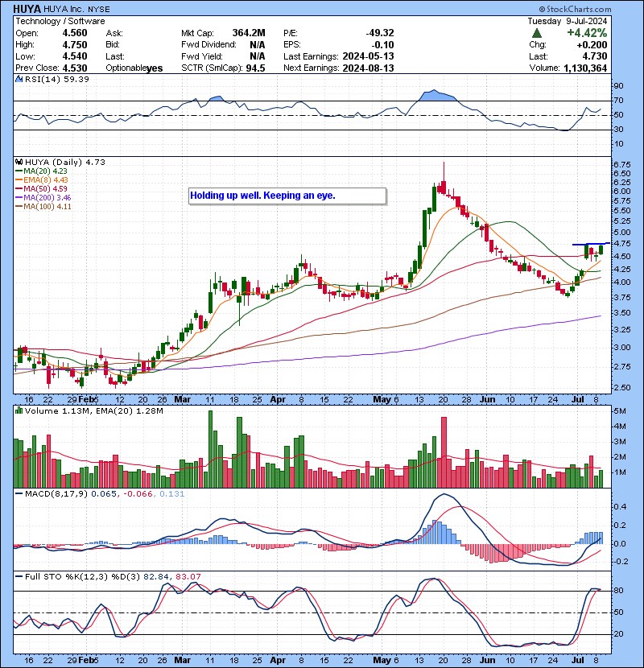Viewport: 644px width, 668px height.
Task: Click the 'MA(50) 4.59' legend entry
Action: pyautogui.click(x=45, y=188)
